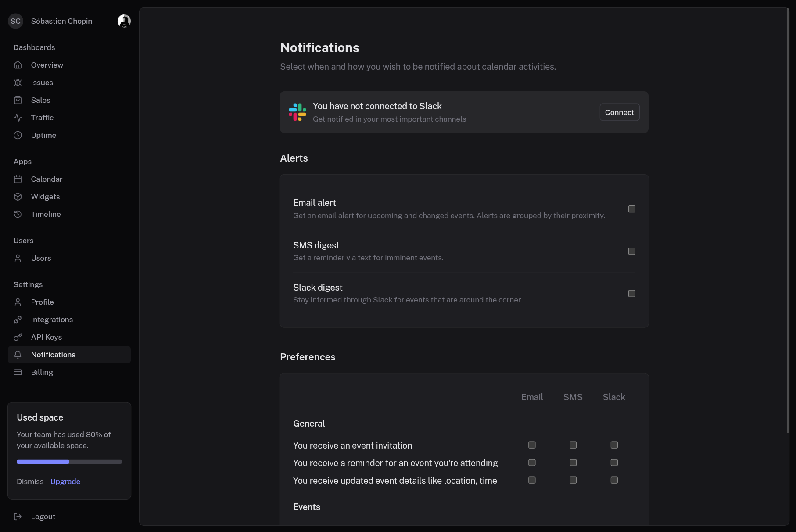The width and height of the screenshot is (796, 532).
Task: Click the cube icon beside Widgets
Action: (18, 197)
